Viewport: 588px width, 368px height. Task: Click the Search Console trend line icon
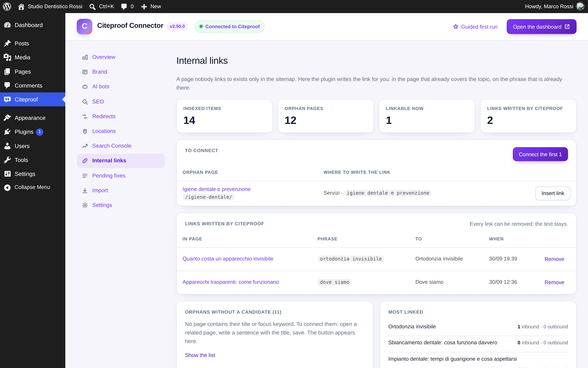tap(85, 146)
